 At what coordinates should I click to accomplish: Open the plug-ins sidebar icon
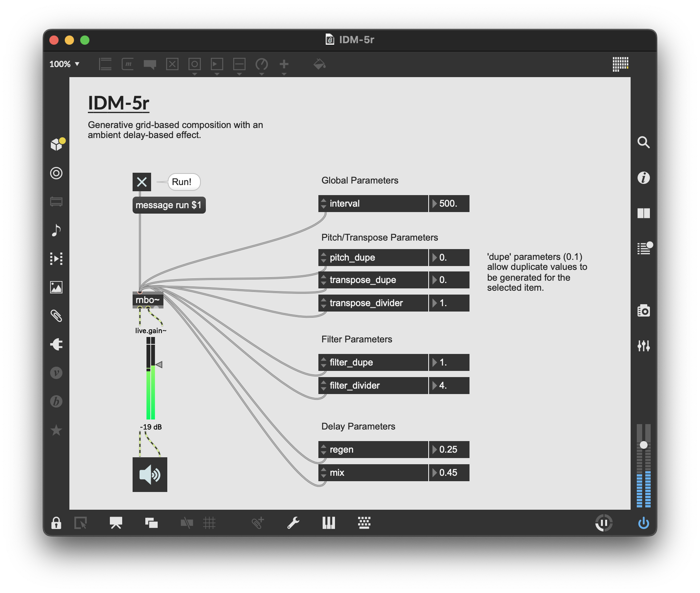click(x=56, y=344)
